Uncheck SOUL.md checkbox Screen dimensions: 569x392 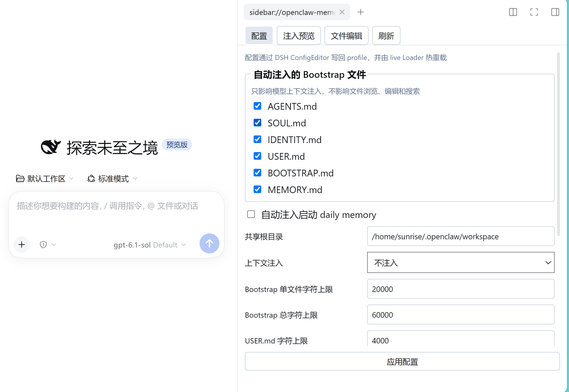coord(257,123)
